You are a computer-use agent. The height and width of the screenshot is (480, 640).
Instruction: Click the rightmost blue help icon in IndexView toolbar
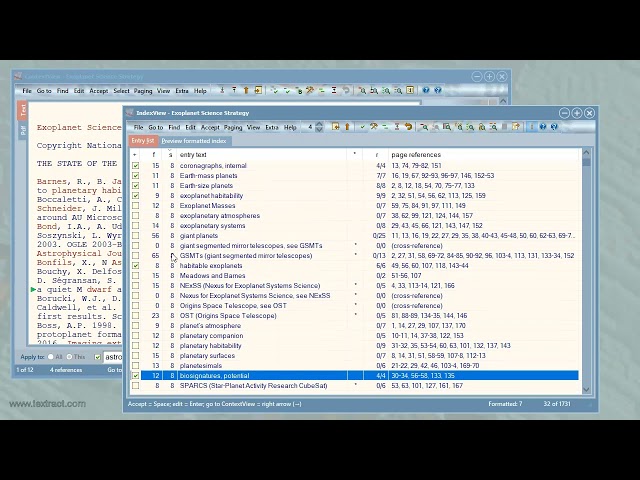coord(554,127)
